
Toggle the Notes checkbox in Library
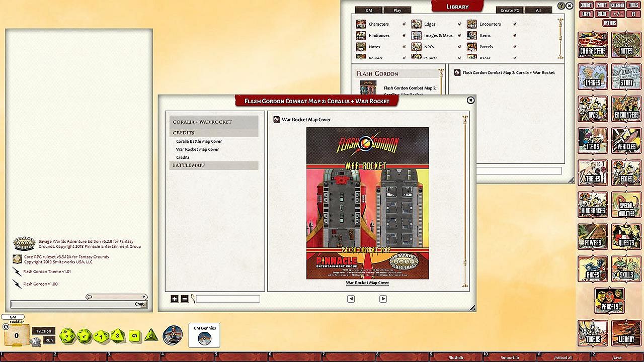[404, 47]
